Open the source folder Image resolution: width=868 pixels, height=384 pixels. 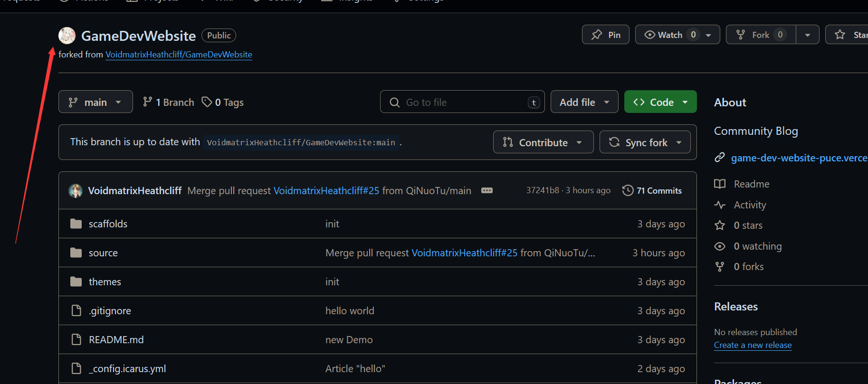103,253
